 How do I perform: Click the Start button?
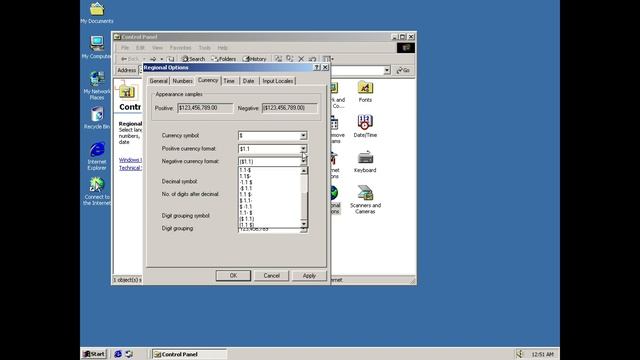click(x=94, y=354)
